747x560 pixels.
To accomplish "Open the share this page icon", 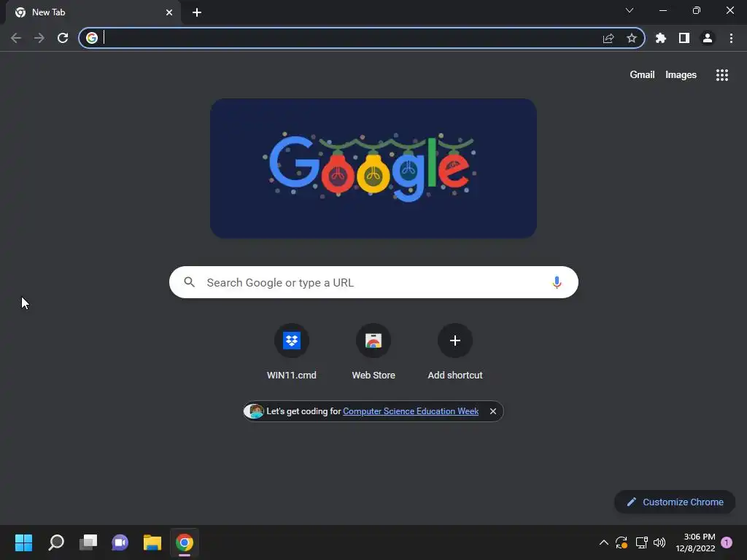I will [x=608, y=38].
